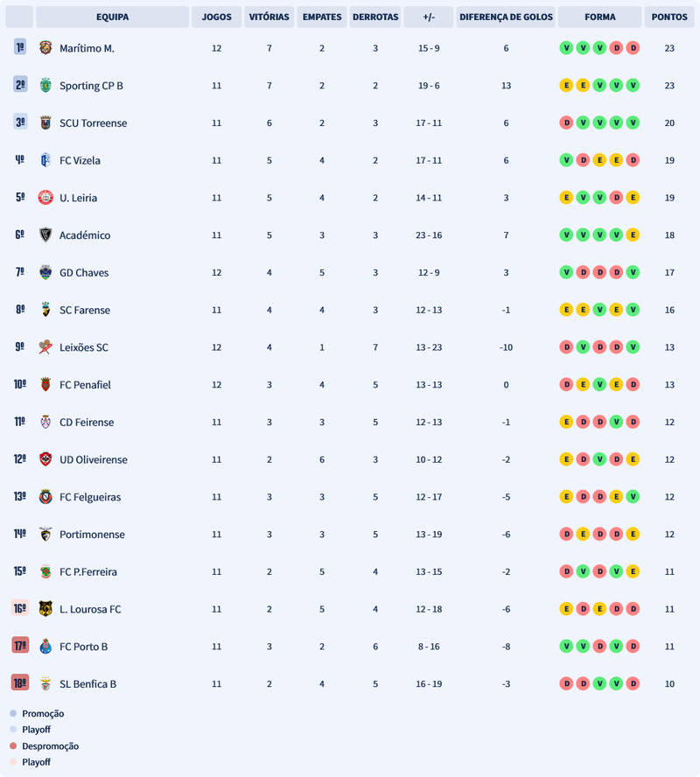Click the Marítimo M. club crest
Viewport: 700px width, 777px height.
tap(45, 48)
